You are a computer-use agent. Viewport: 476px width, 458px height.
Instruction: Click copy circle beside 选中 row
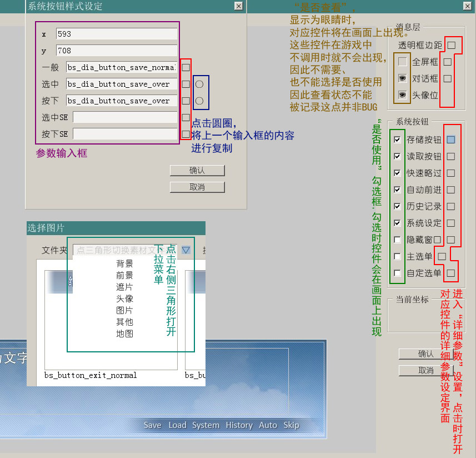pyautogui.click(x=199, y=84)
